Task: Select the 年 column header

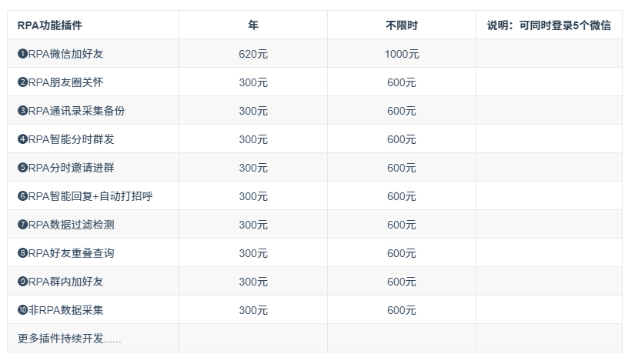Action: 253,25
